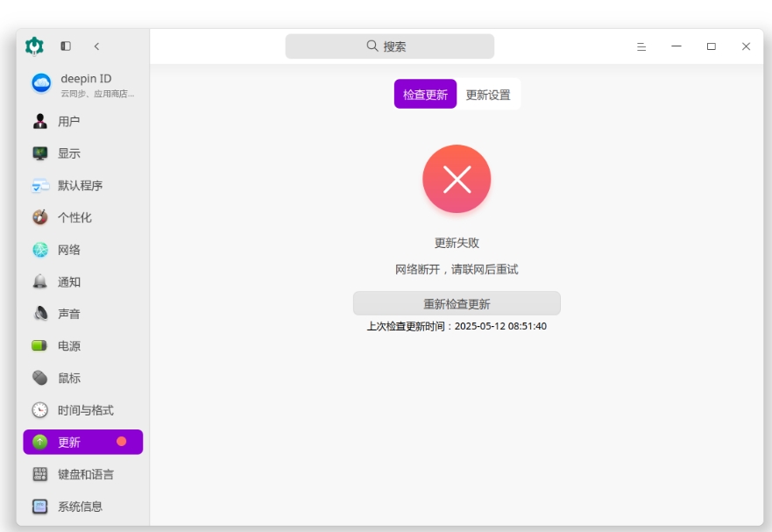Open 通知 notification bell icon
This screenshot has height=532, width=772.
tap(40, 281)
